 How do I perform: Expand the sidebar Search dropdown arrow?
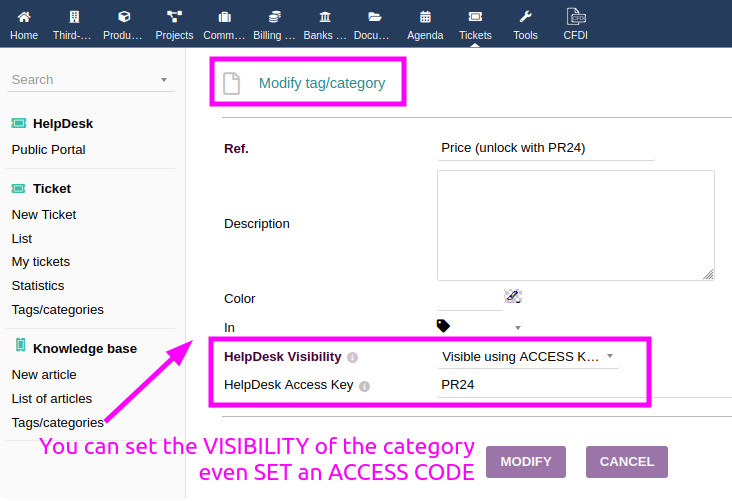click(164, 80)
